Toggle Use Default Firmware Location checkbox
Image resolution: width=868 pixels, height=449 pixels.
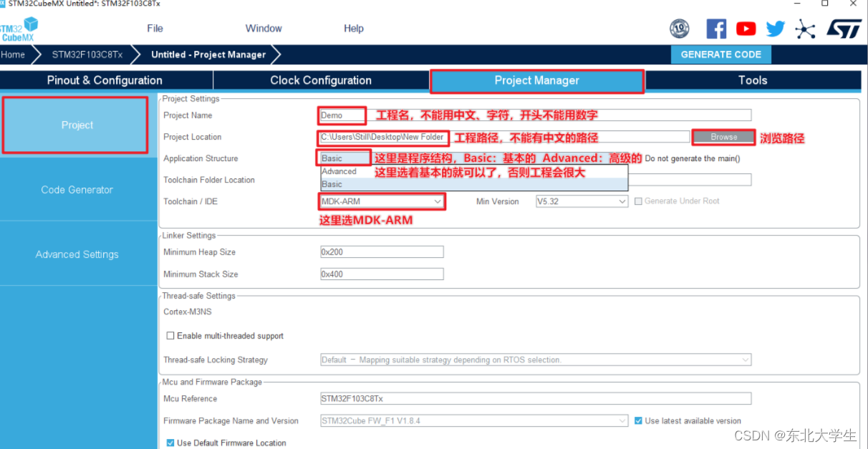(170, 443)
